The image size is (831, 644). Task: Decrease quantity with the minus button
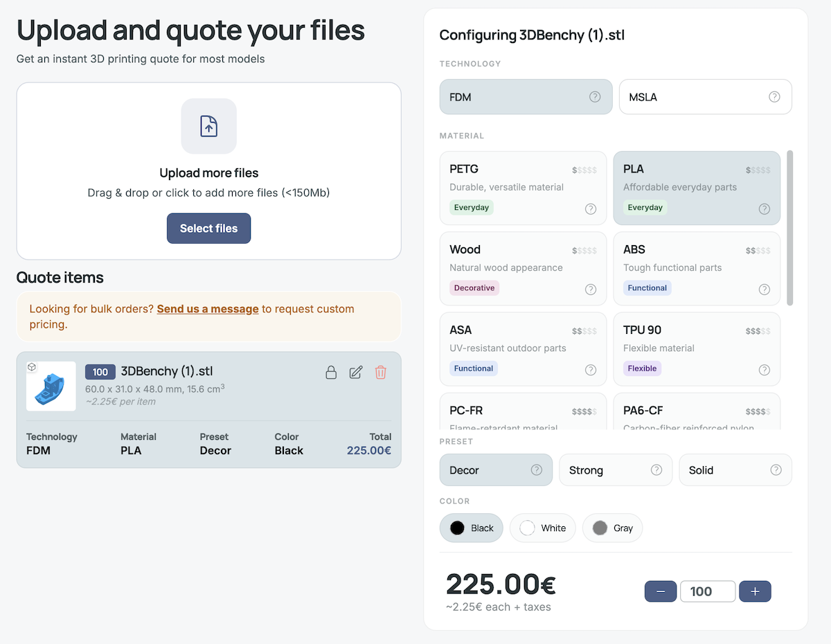661,591
